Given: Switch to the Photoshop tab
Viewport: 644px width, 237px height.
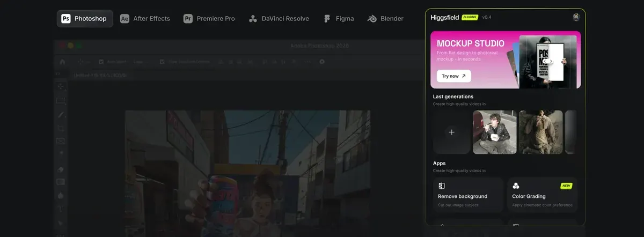Looking at the screenshot, I should [x=85, y=18].
